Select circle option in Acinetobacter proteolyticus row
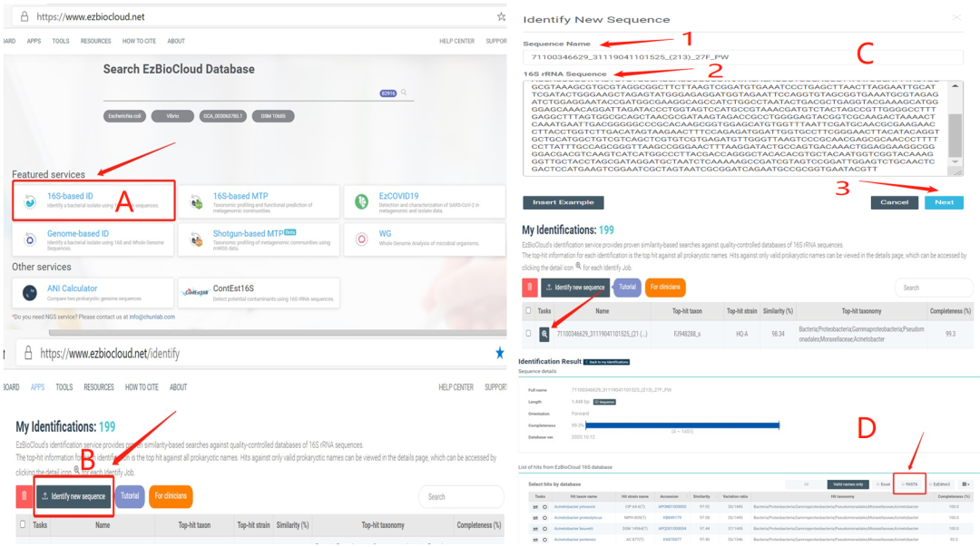This screenshot has height=547, width=980. [544, 518]
